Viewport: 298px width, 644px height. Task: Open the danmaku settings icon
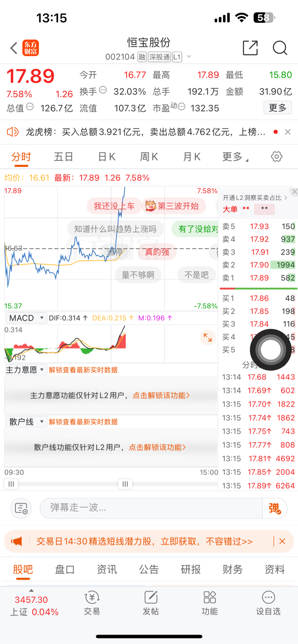(21, 508)
